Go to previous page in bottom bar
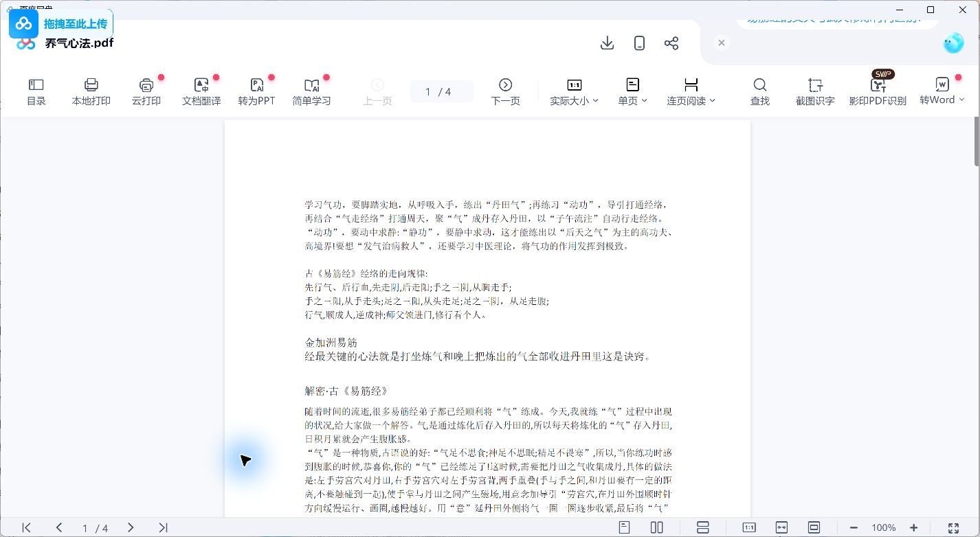Image resolution: width=980 pixels, height=537 pixels. click(59, 527)
